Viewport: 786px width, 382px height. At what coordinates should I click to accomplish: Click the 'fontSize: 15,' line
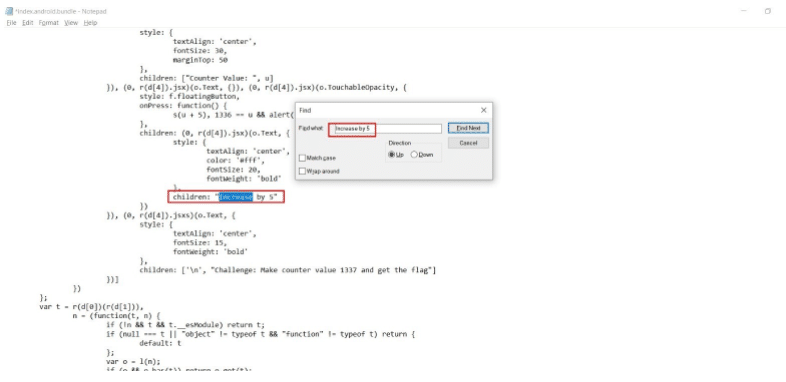pos(200,243)
